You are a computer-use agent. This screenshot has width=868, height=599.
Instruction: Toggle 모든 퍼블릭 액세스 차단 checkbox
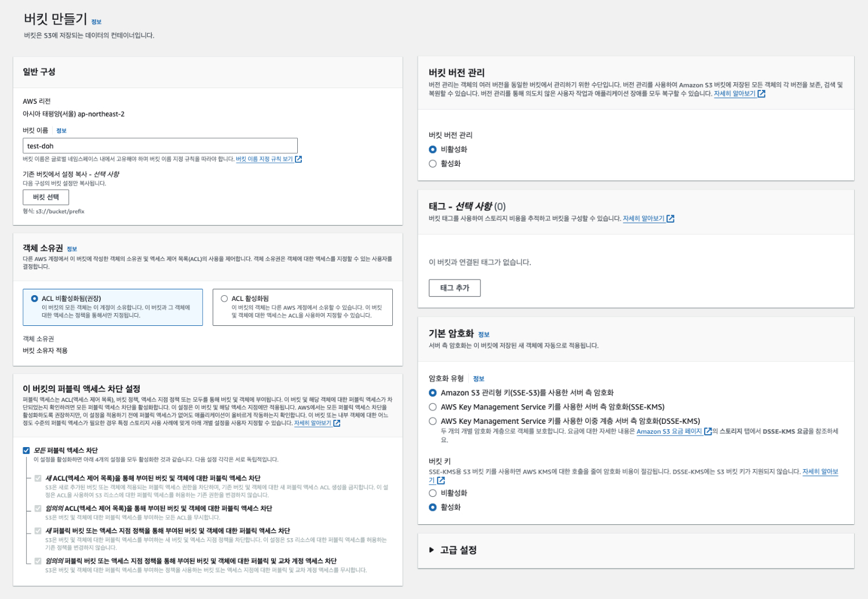pyautogui.click(x=26, y=451)
